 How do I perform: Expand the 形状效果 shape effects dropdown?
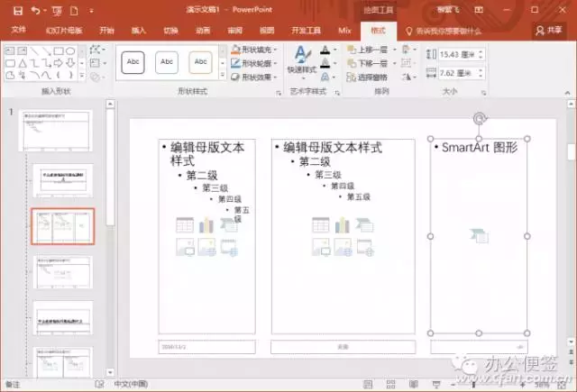275,77
